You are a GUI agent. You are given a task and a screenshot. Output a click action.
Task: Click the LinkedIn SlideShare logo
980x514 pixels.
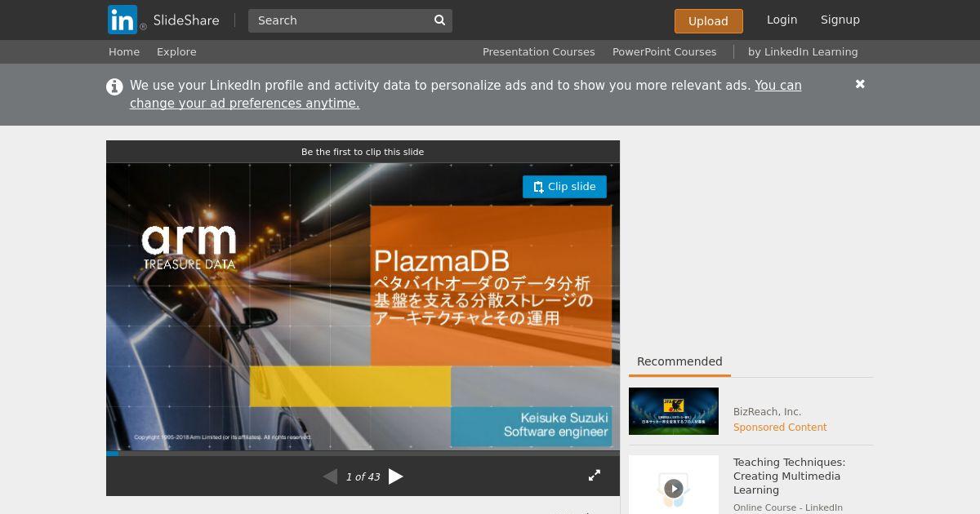[163, 20]
